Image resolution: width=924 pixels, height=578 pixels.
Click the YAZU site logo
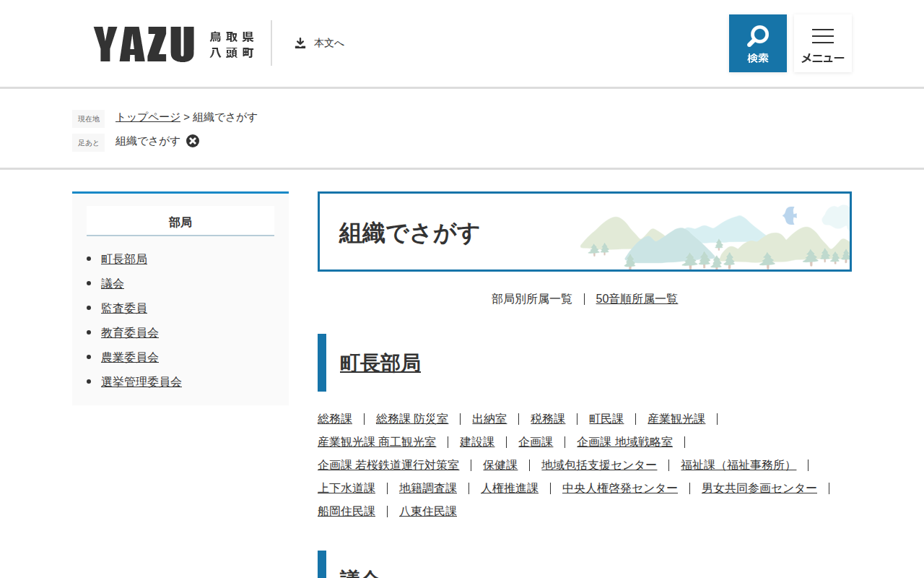(144, 43)
